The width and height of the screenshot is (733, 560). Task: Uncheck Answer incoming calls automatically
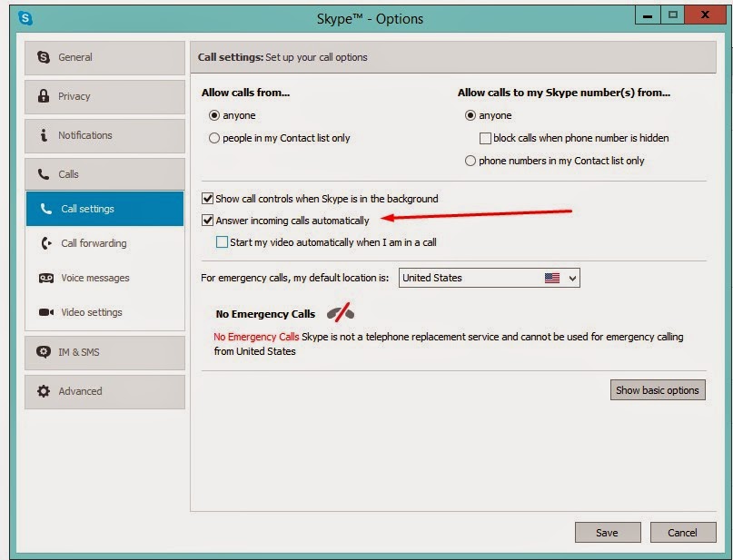[x=208, y=220]
